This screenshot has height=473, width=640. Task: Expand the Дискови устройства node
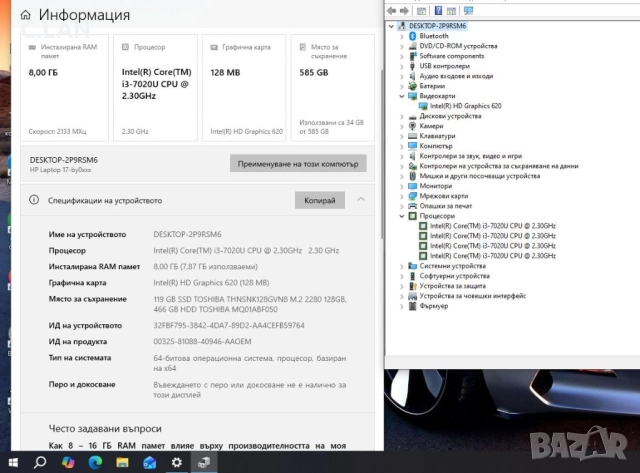402,116
